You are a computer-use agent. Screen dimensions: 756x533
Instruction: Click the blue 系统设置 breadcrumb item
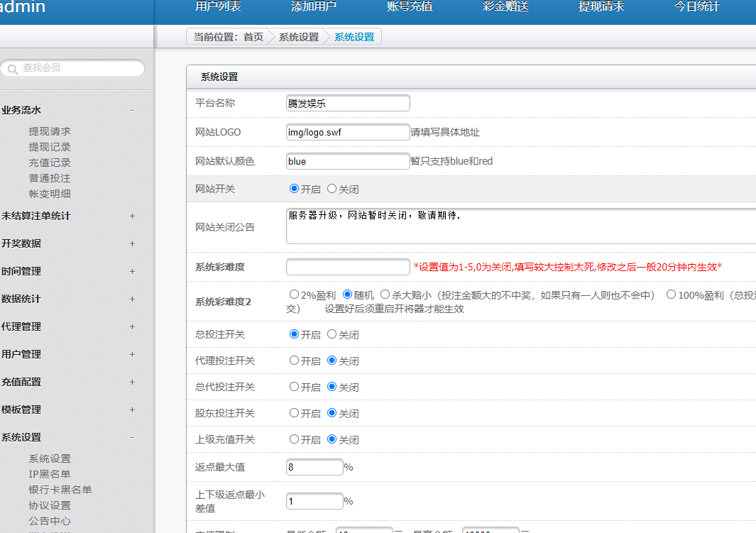coord(354,37)
